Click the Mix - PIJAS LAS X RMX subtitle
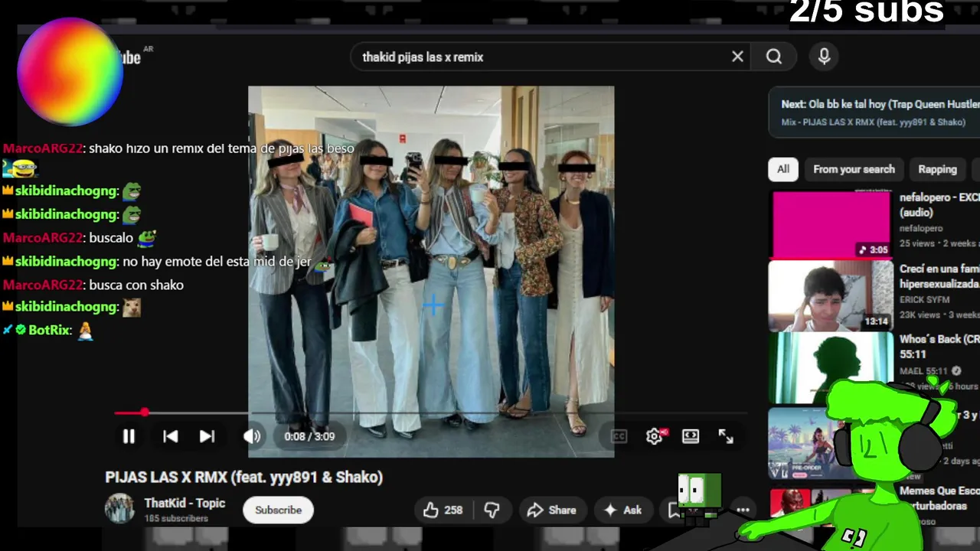The height and width of the screenshot is (551, 980). click(x=873, y=122)
